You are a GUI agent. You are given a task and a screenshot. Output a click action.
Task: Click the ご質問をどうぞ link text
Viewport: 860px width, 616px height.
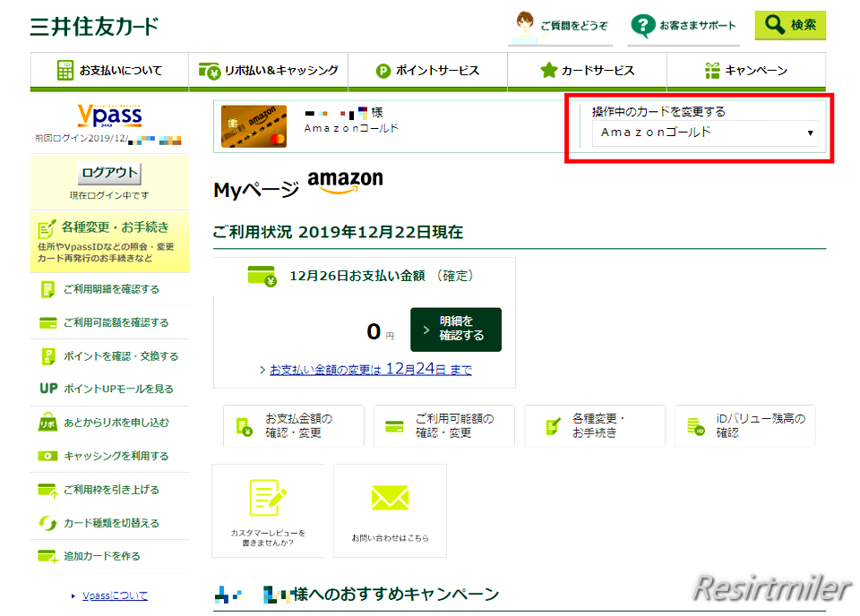(x=574, y=25)
